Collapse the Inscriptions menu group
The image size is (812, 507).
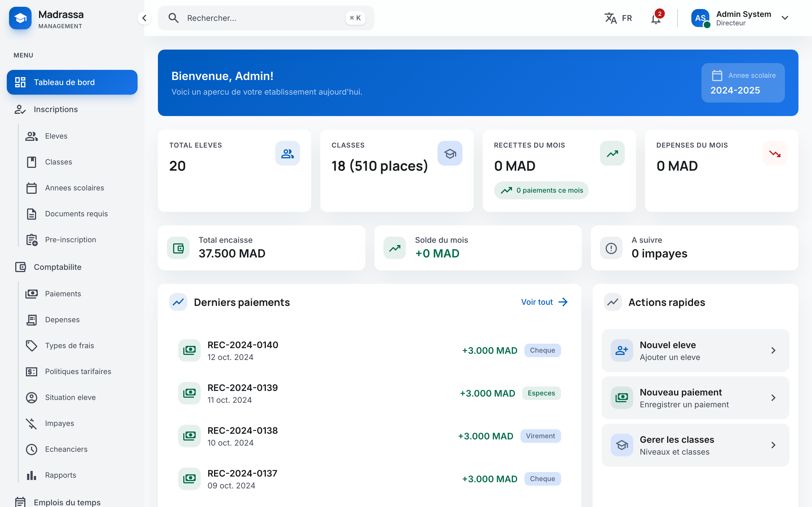coord(56,109)
